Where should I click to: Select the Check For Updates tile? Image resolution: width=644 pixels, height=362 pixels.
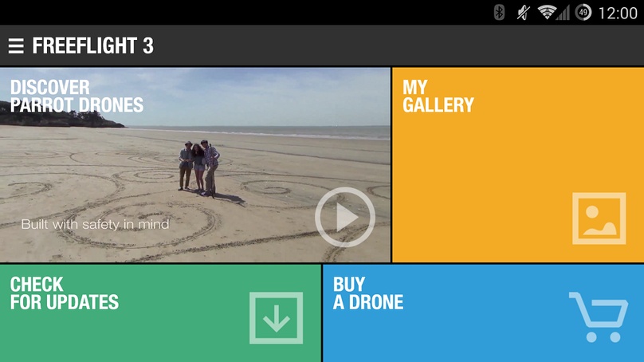160,313
